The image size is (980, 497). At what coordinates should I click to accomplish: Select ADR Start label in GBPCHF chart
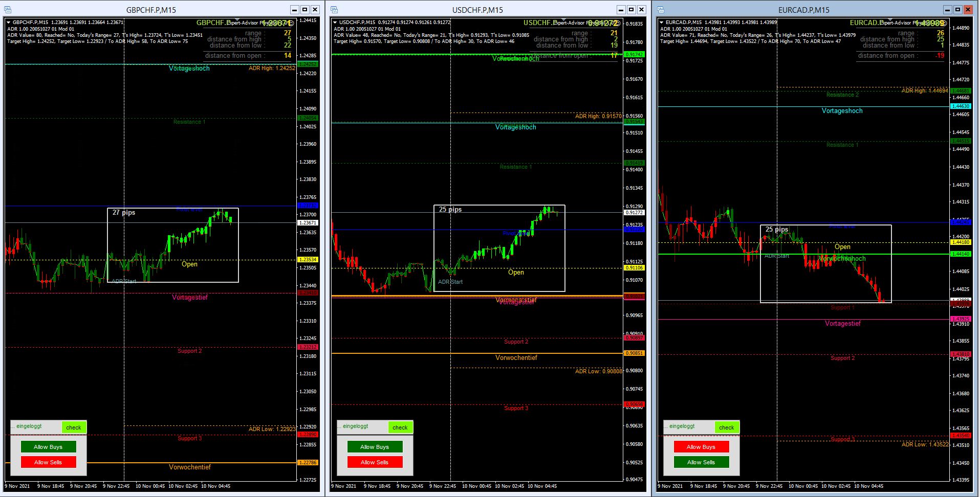(124, 281)
